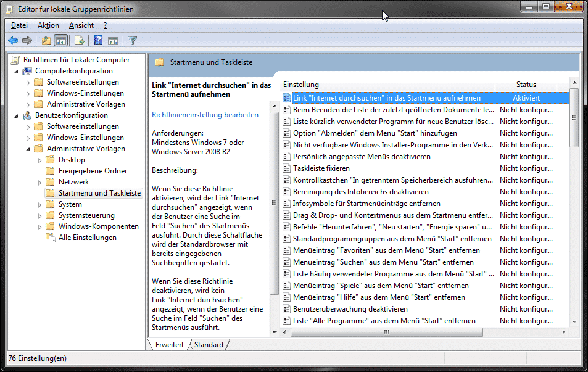
Task: Select Windows-Einstellungen under Benutzerkonfiguration
Action: click(85, 137)
